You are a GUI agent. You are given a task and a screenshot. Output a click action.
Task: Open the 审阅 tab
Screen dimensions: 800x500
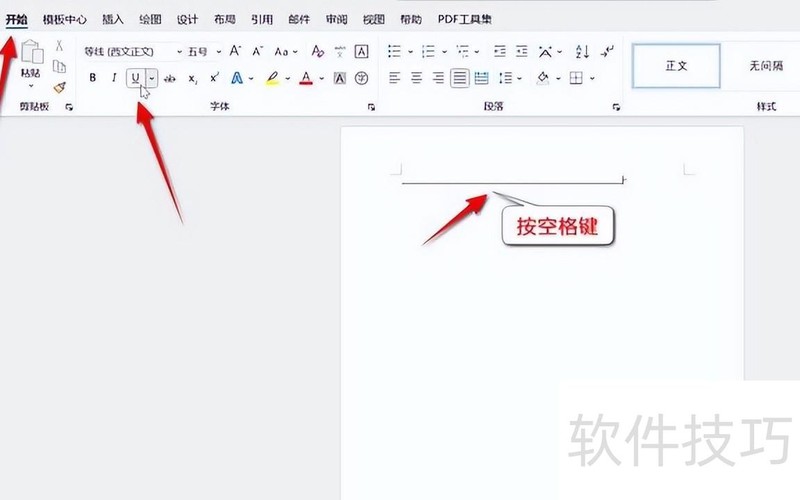(x=336, y=19)
